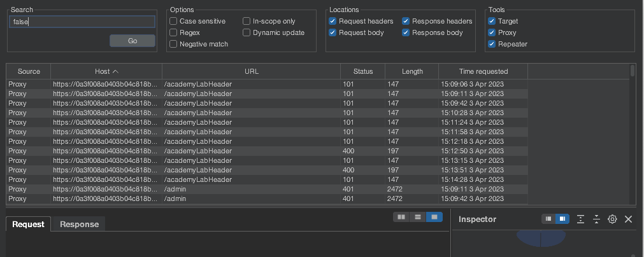The height and width of the screenshot is (257, 644).
Task: Uncheck Target tool checkbox
Action: 492,21
